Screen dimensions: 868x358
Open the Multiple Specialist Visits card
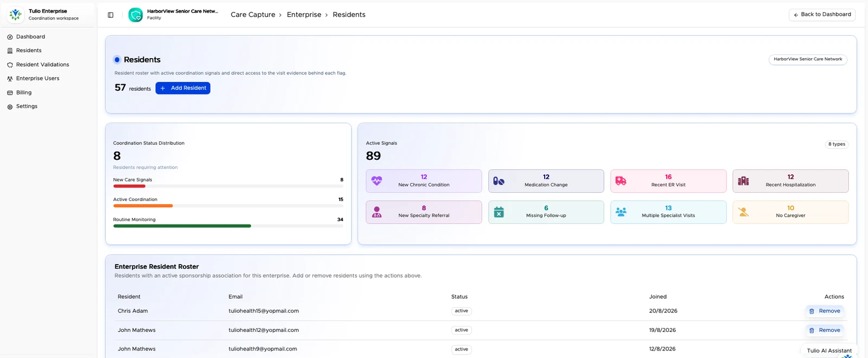click(668, 212)
